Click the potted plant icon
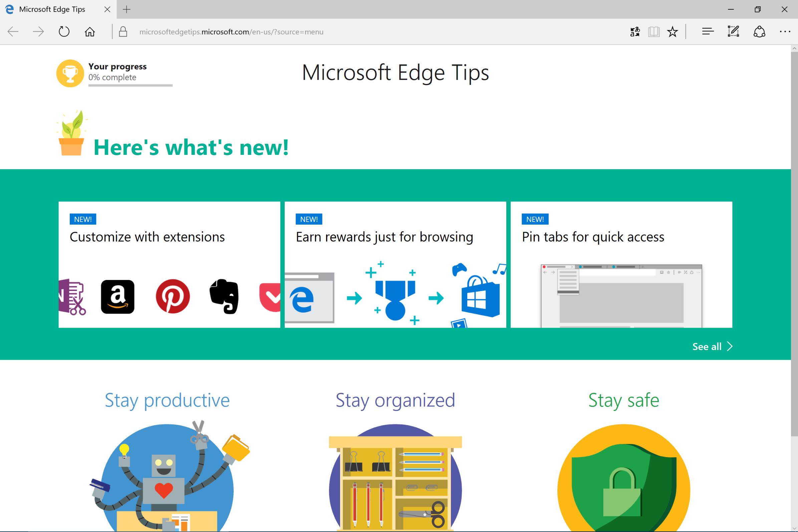Viewport: 798px width, 532px height. click(x=71, y=132)
